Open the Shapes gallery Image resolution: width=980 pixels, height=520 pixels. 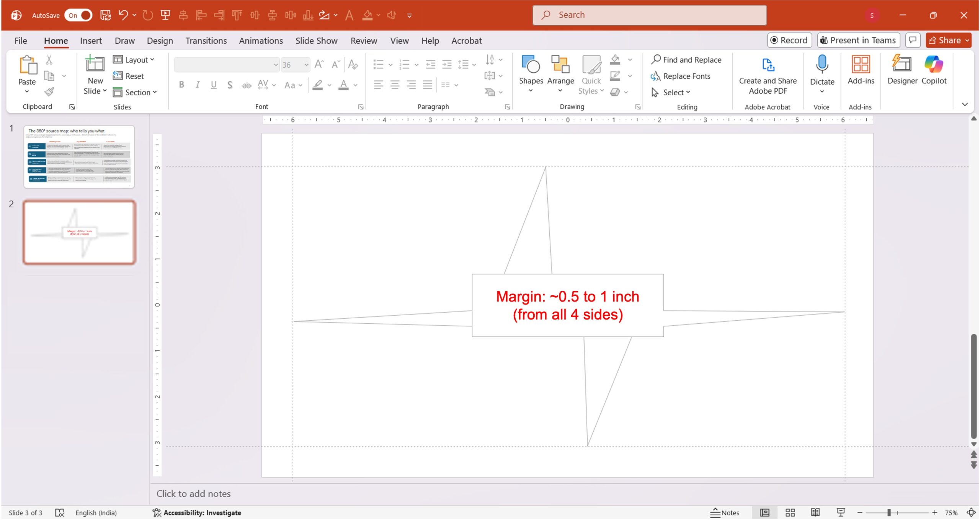pyautogui.click(x=531, y=71)
